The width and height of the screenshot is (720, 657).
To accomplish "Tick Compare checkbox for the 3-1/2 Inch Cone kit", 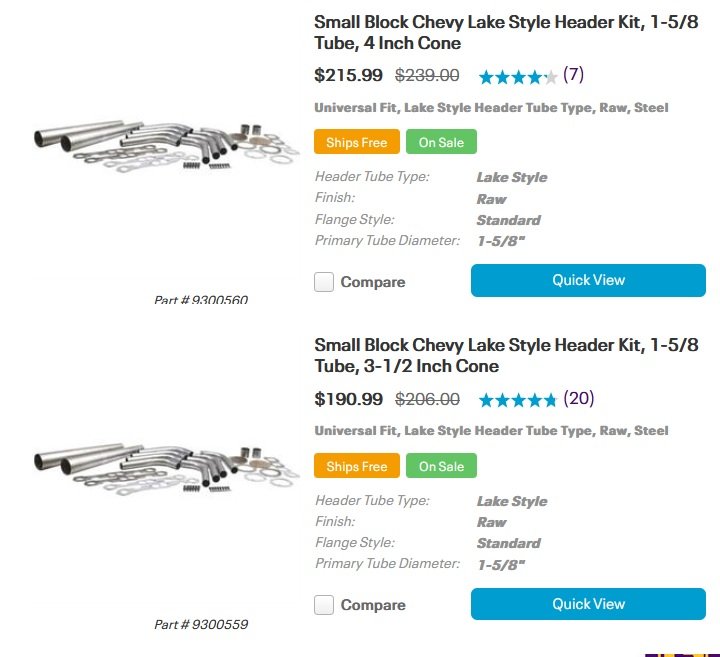I will (x=324, y=605).
